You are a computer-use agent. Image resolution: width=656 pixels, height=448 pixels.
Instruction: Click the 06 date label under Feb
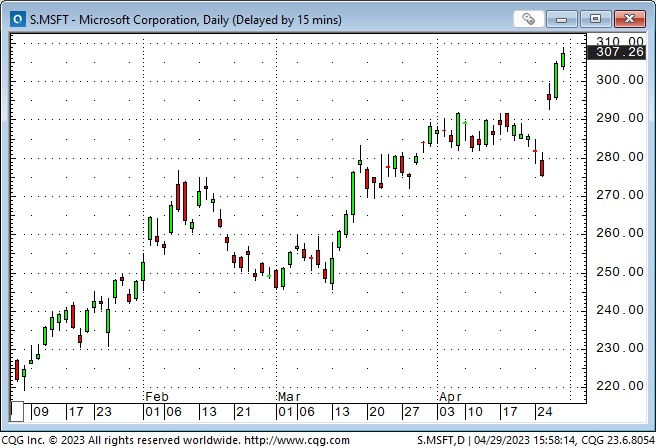(174, 412)
